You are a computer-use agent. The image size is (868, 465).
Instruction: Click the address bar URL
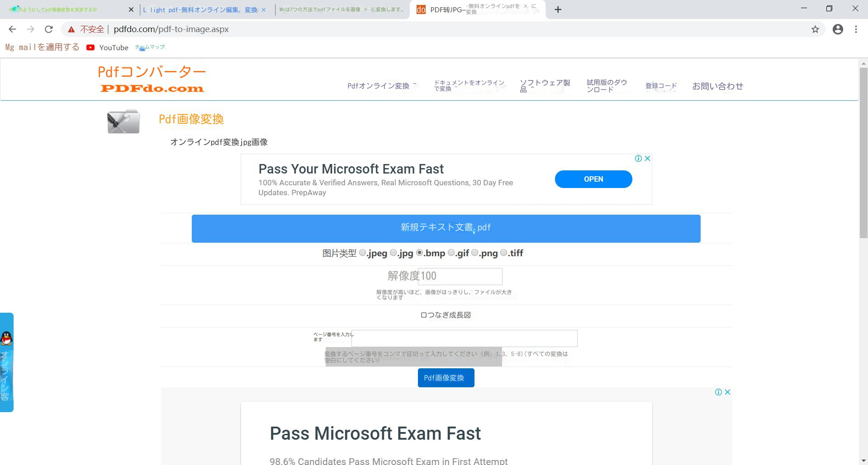click(x=171, y=29)
